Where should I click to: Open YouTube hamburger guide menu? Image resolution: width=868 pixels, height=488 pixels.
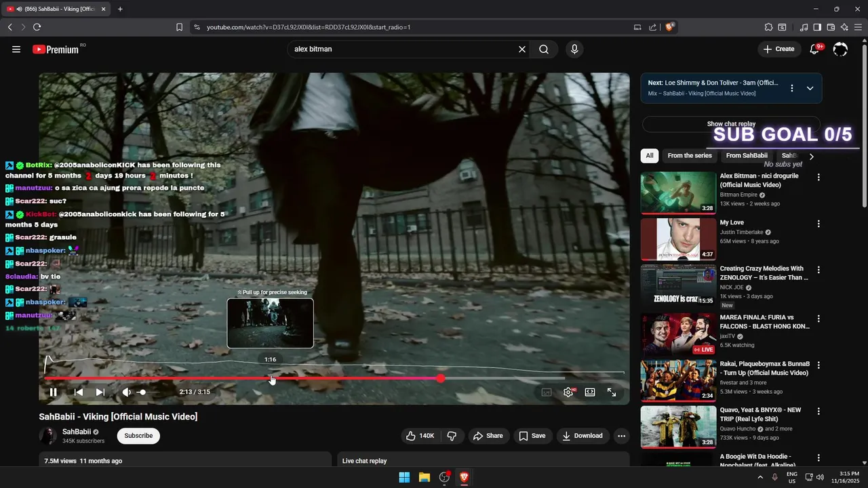[x=16, y=49]
